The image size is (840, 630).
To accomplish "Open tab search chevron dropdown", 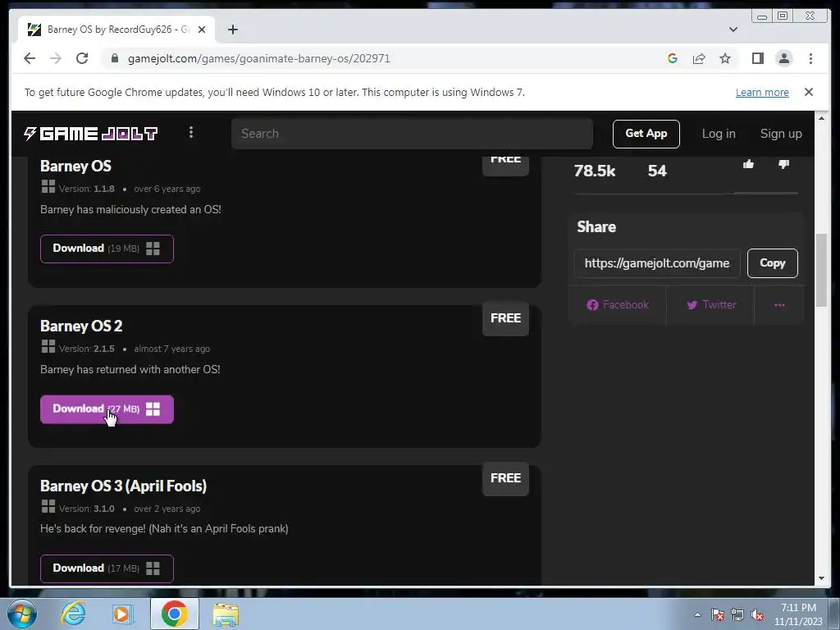I will [x=733, y=30].
